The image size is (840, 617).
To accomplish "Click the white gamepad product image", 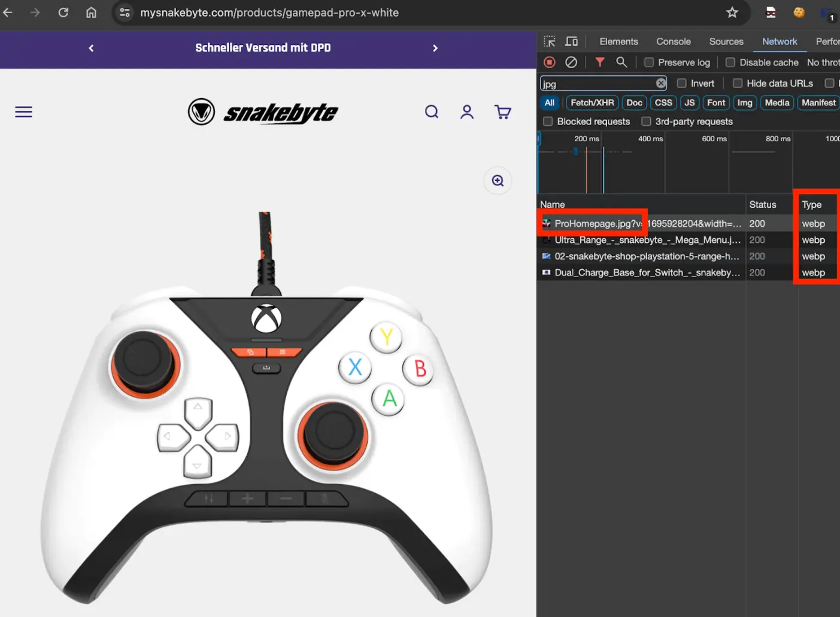I will pyautogui.click(x=266, y=409).
